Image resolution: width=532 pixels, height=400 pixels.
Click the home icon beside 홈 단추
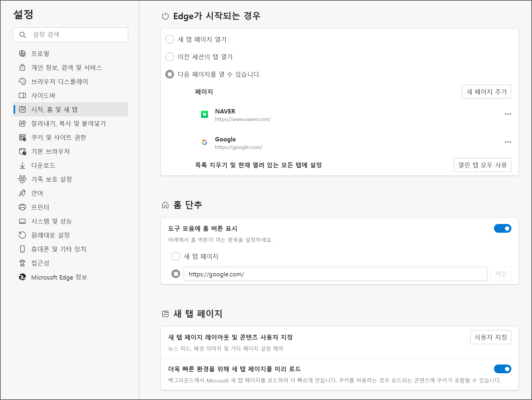pyautogui.click(x=165, y=205)
